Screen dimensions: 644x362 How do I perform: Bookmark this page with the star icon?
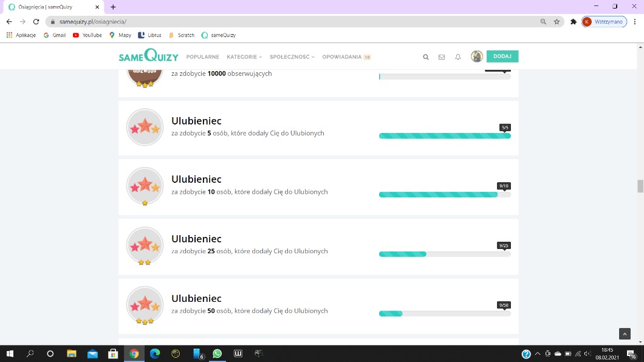click(x=557, y=21)
